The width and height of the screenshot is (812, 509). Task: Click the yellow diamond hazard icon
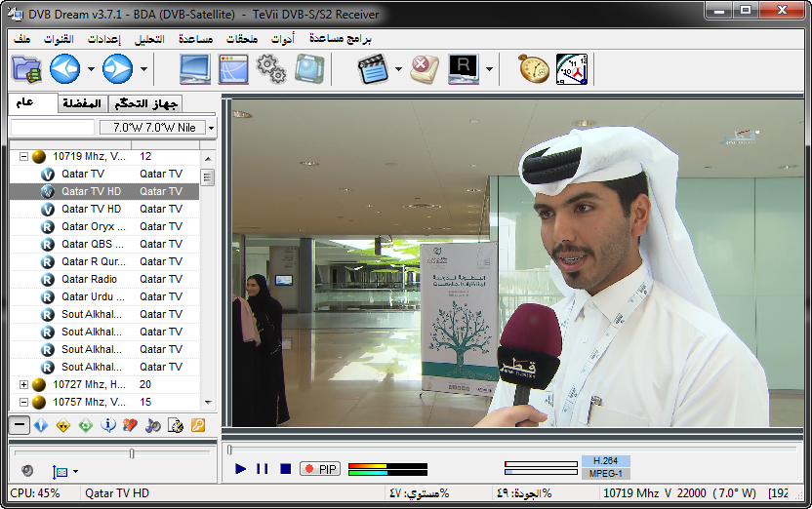click(63, 425)
